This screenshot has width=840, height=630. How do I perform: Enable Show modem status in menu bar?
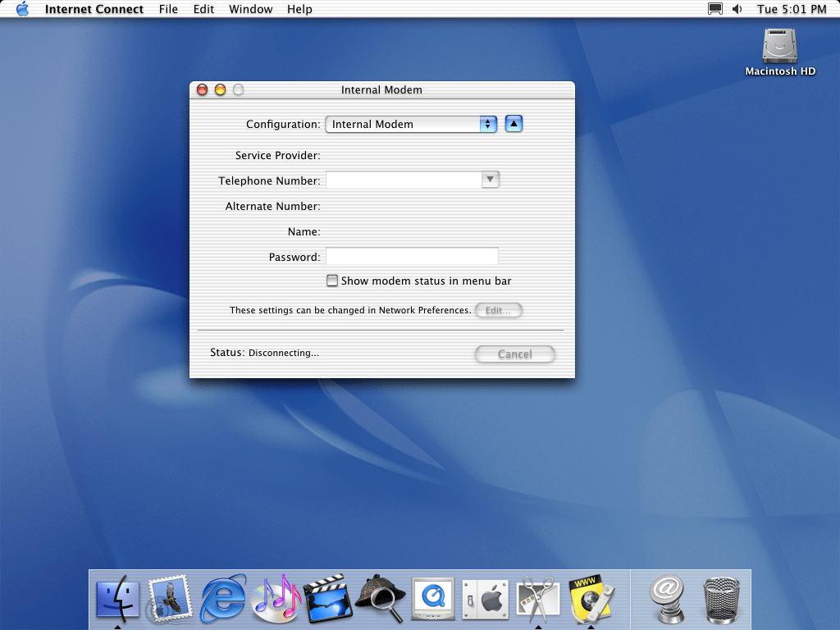point(332,281)
